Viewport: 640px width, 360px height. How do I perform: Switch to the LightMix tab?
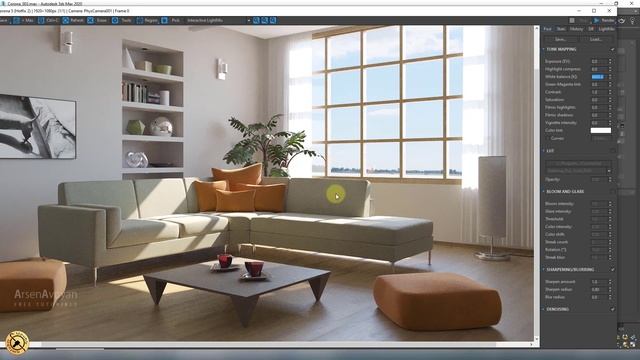606,29
